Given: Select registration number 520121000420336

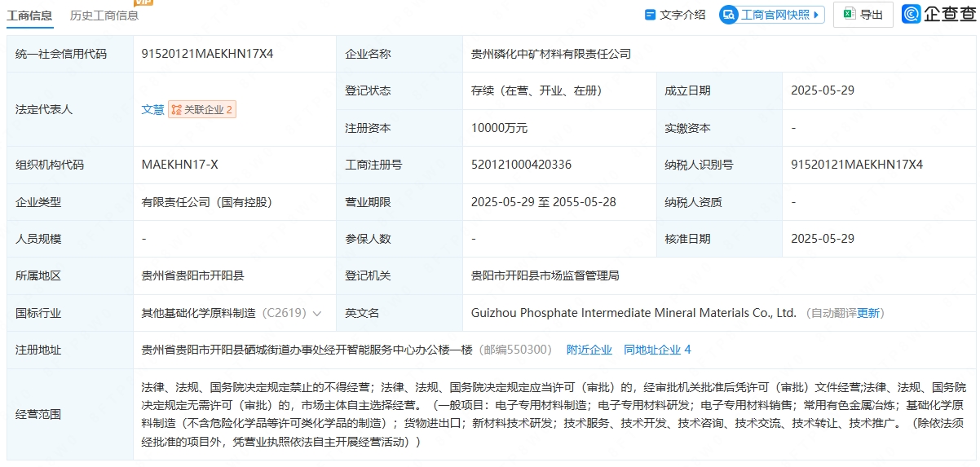Looking at the screenshot, I should 521,165.
